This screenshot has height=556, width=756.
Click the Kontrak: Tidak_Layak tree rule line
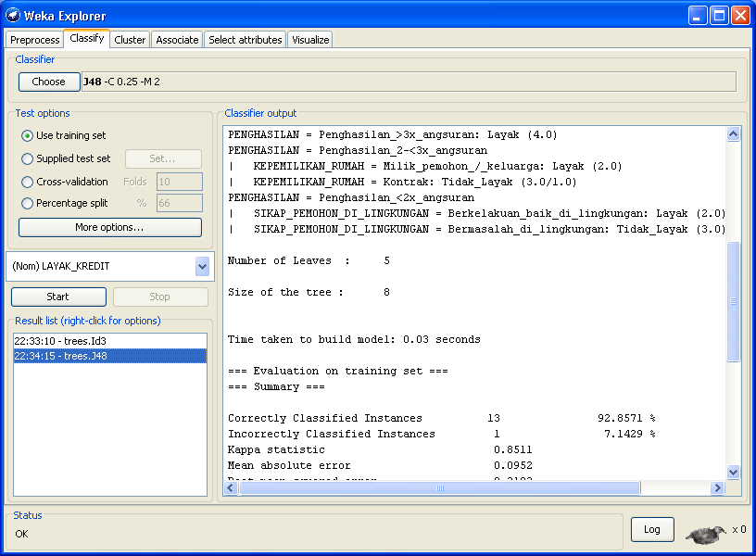coord(403,183)
